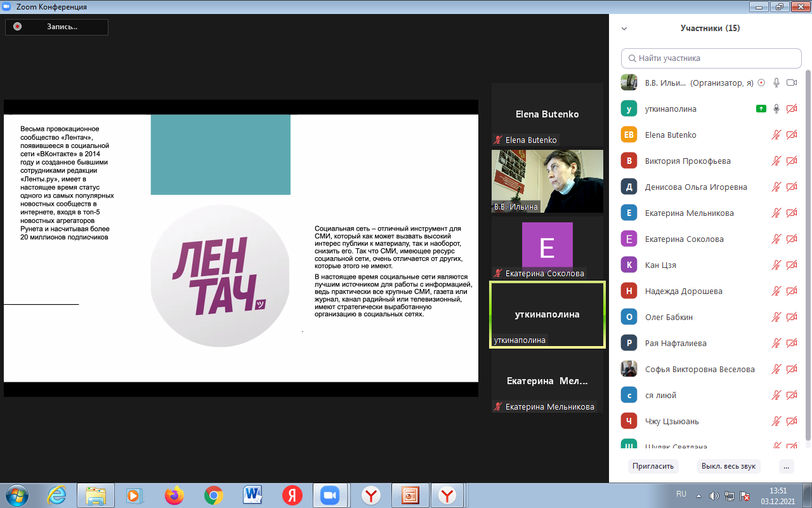Switch to Zoom in taskbar

[330, 495]
